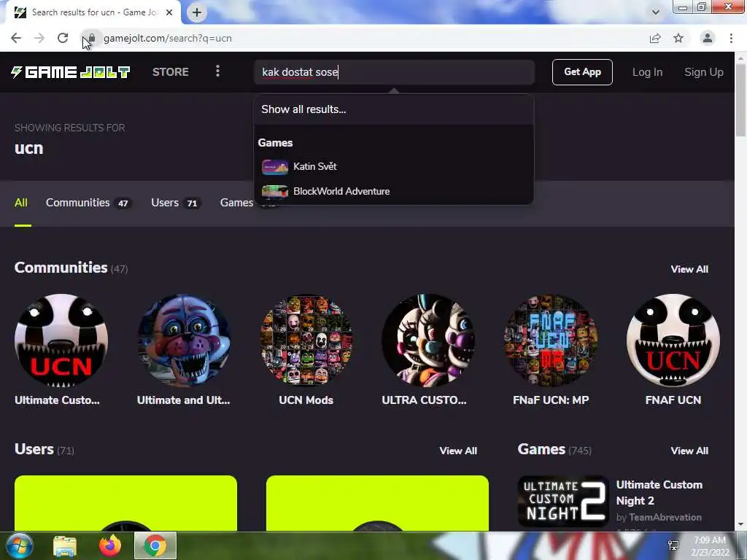The image size is (747, 560).
Task: Open the Ultimate Custo... community avatar
Action: [61, 341]
